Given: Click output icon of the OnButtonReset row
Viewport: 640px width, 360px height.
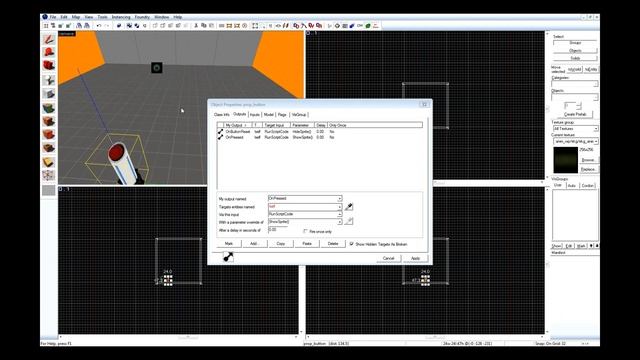Looking at the screenshot, I should [x=220, y=132].
